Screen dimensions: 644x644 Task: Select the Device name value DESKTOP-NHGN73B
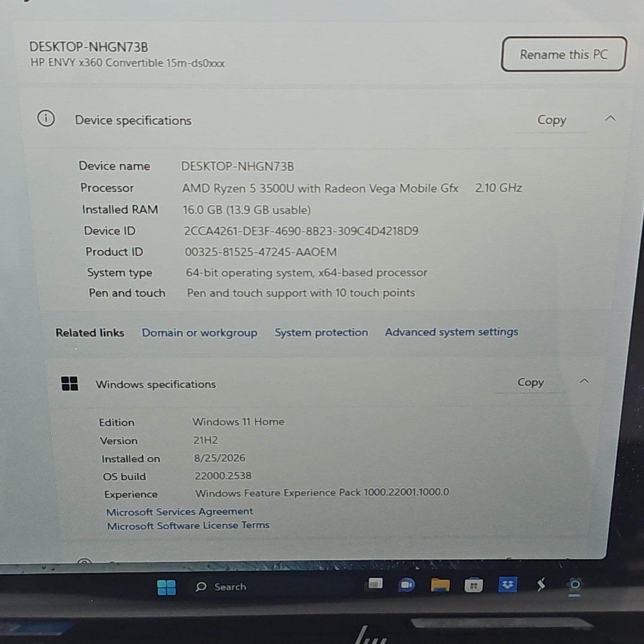[x=237, y=166]
